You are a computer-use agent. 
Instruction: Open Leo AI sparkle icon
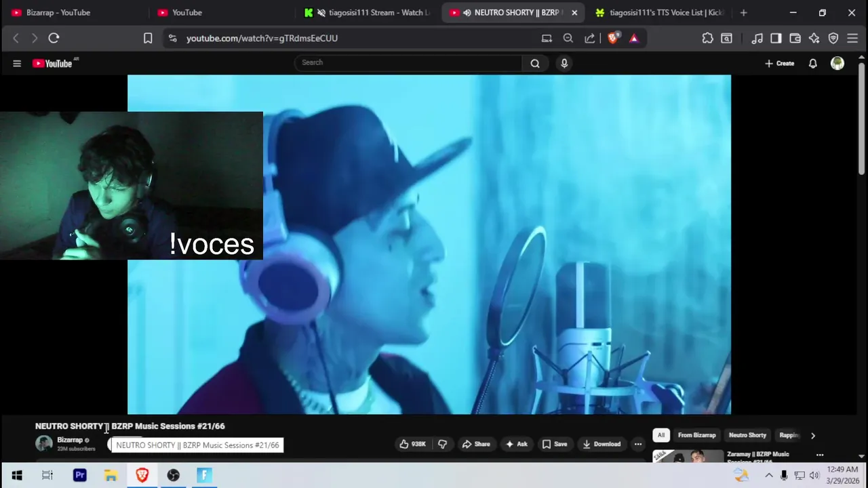[814, 39]
